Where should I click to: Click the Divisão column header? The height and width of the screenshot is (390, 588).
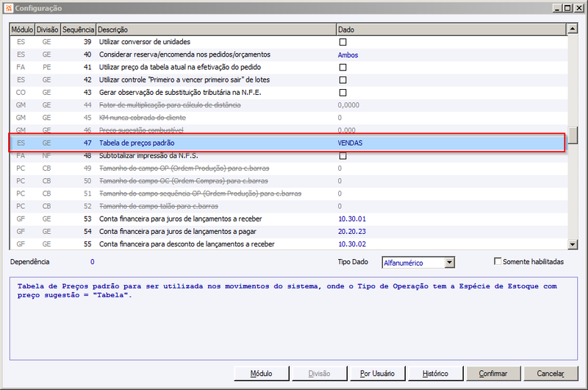[48, 29]
